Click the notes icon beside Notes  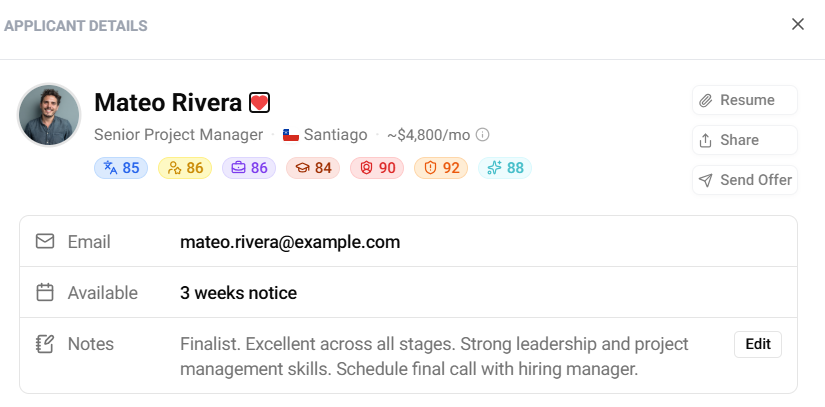click(45, 344)
